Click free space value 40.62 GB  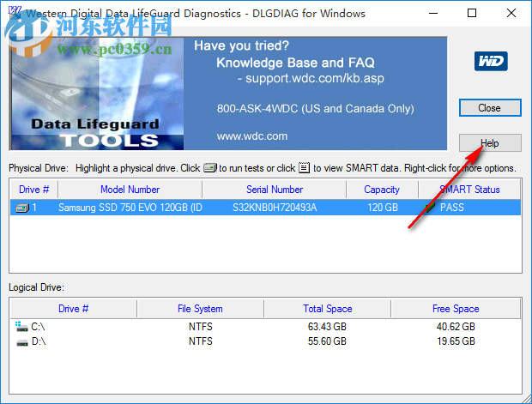coord(456,327)
